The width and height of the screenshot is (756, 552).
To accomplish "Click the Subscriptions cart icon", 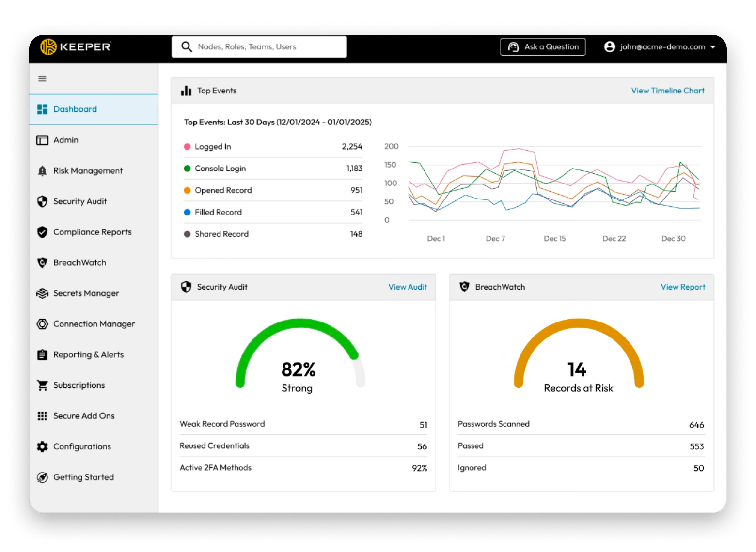I will point(43,385).
